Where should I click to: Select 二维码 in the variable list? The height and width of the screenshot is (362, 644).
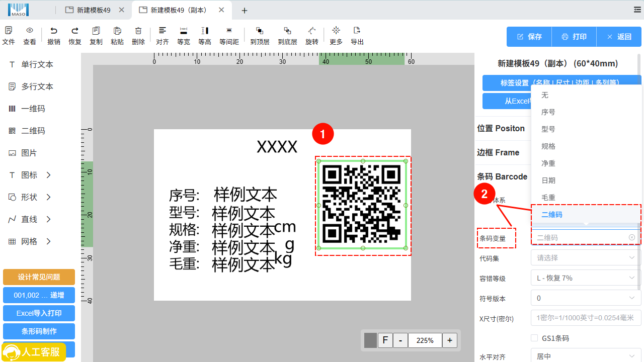pyautogui.click(x=586, y=215)
